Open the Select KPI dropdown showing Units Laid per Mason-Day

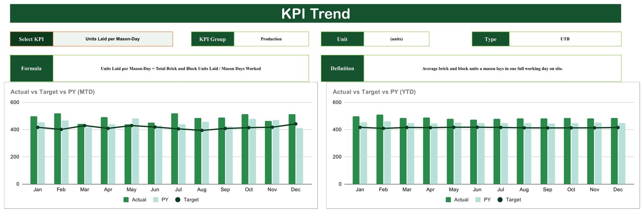click(113, 39)
